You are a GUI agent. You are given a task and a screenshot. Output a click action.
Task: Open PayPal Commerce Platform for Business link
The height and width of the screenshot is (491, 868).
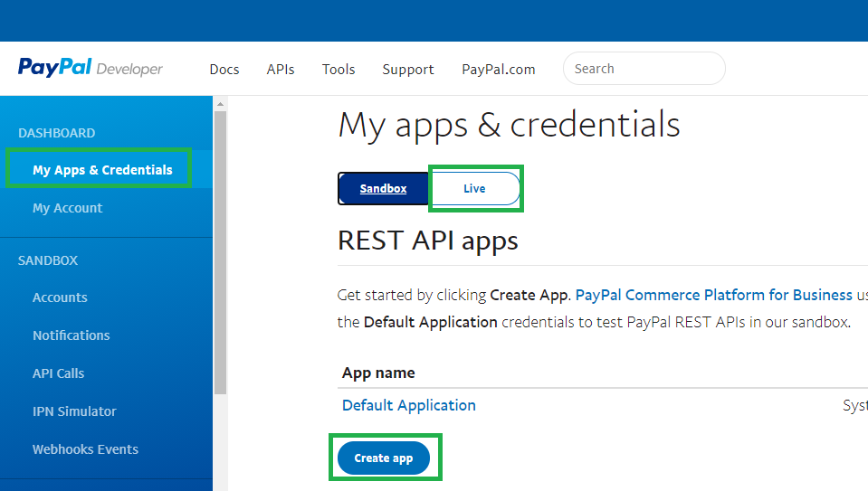click(713, 295)
